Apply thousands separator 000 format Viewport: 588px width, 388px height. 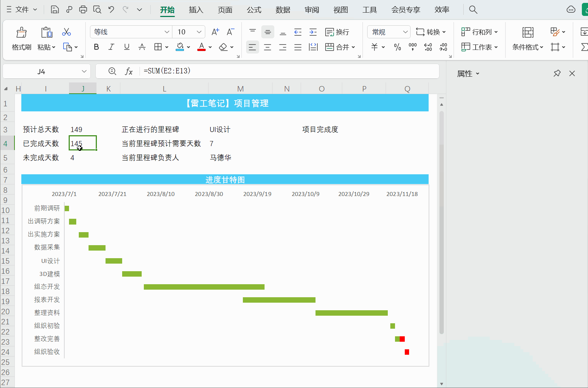pyautogui.click(x=413, y=47)
